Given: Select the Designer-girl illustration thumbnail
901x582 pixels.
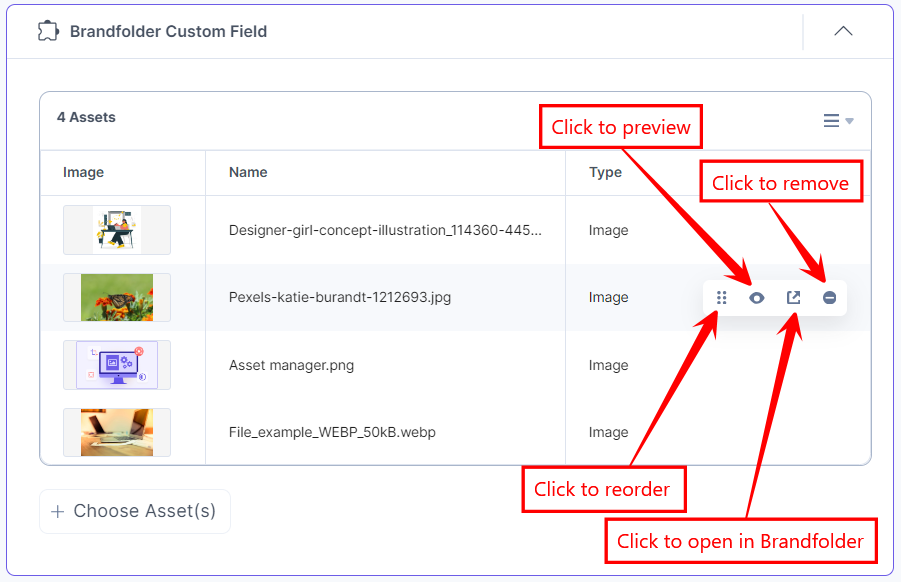Looking at the screenshot, I should point(116,229).
